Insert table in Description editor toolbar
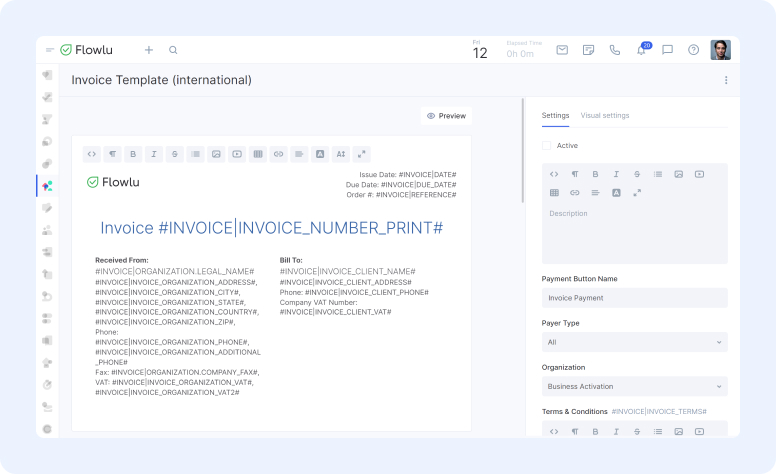776x474 pixels. coord(554,193)
